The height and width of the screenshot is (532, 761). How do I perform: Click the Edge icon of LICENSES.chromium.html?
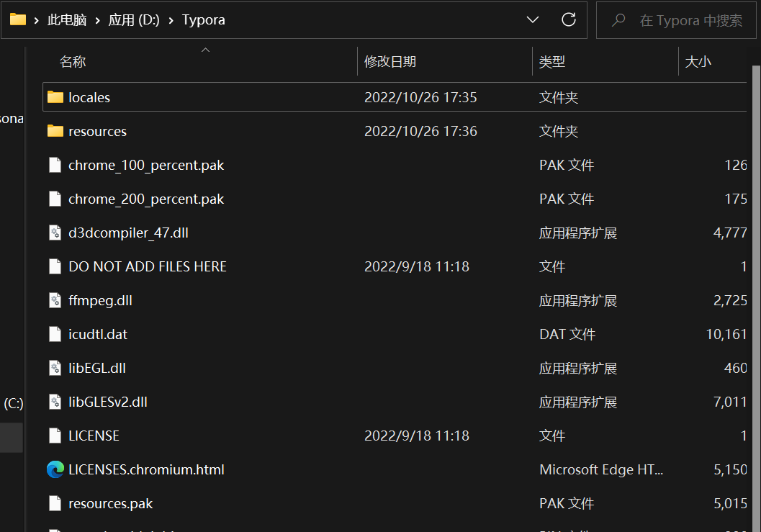[x=55, y=469]
